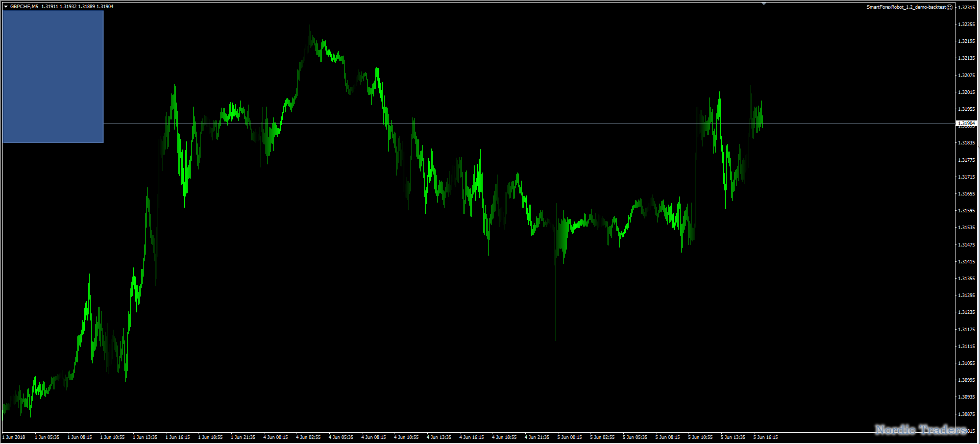Image resolution: width=980 pixels, height=444 pixels.
Task: Click the '5 Jun 05:35' time axis label
Action: (635, 437)
